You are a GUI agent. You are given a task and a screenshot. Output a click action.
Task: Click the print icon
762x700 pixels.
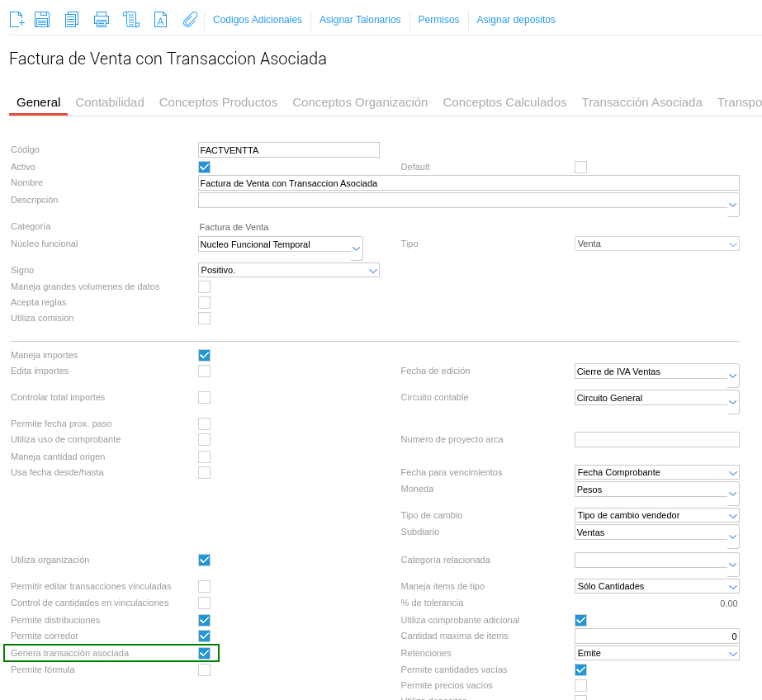(102, 19)
